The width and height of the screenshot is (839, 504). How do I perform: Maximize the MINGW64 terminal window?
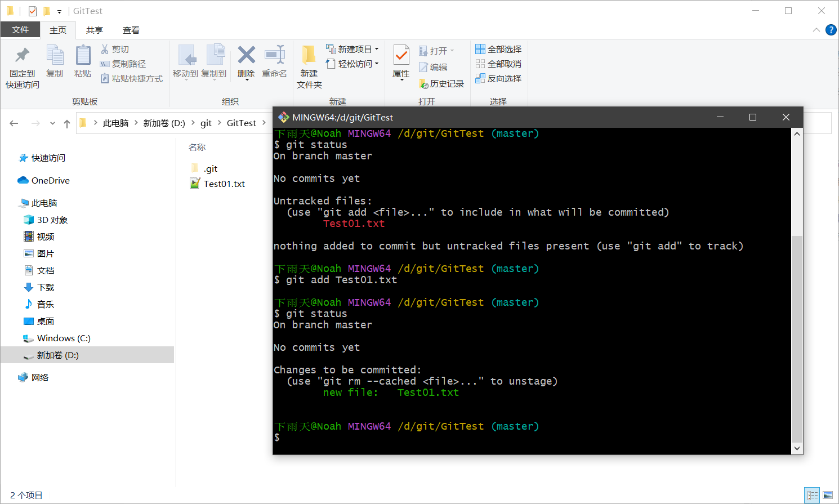tap(753, 117)
